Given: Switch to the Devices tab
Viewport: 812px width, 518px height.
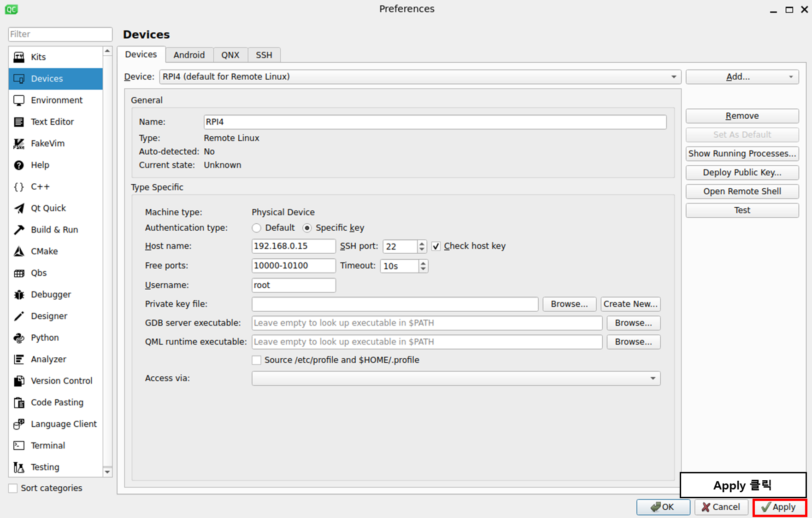Looking at the screenshot, I should pyautogui.click(x=141, y=54).
